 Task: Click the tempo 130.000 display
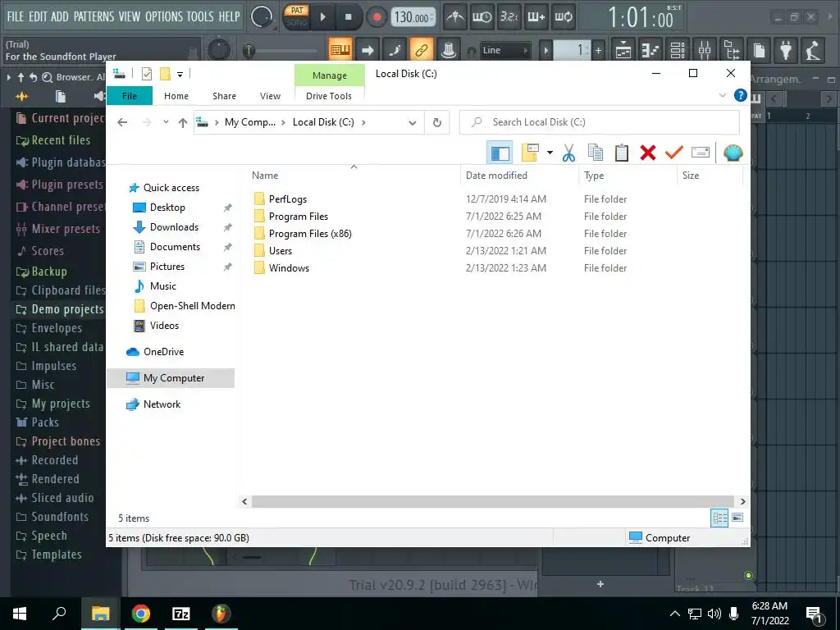(412, 17)
